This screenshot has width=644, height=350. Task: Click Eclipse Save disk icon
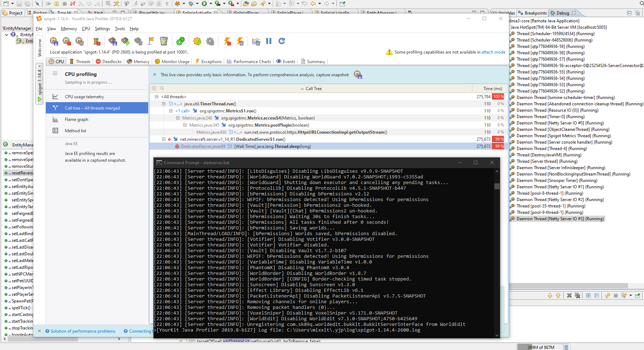[19, 4]
